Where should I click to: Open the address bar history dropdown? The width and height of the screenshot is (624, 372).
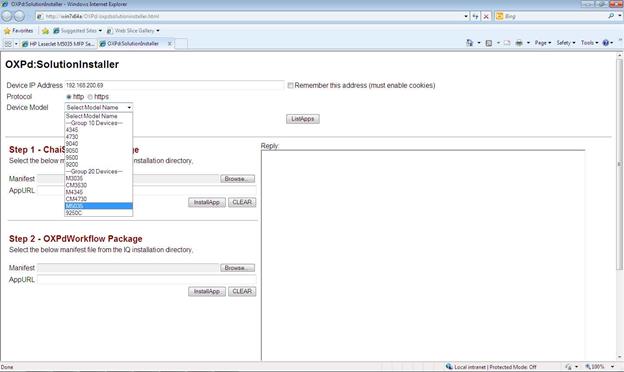[466, 16]
